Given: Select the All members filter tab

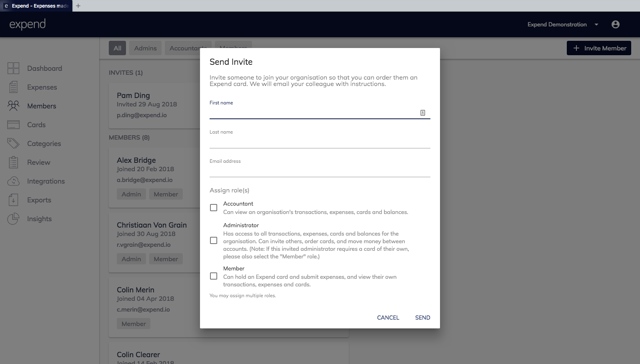Looking at the screenshot, I should pos(117,48).
